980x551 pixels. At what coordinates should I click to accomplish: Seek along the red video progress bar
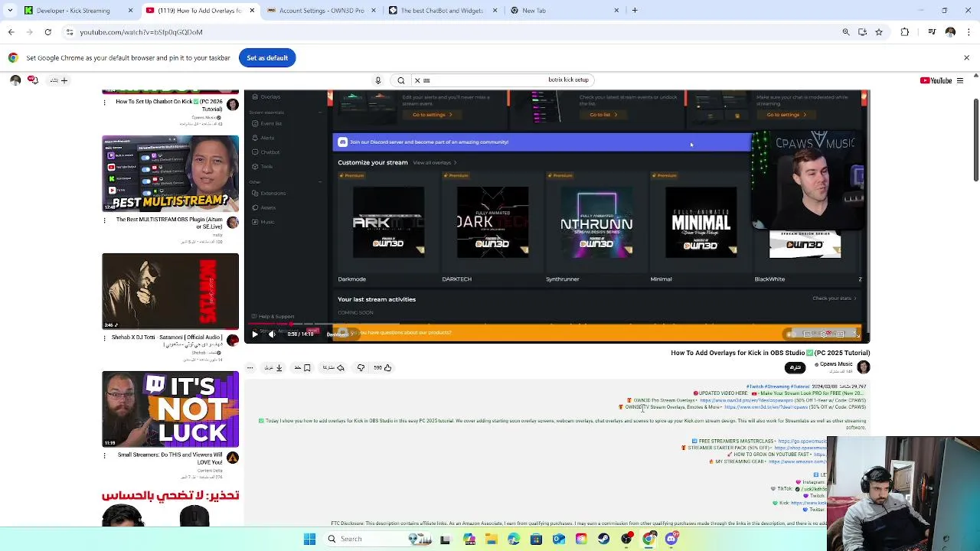(557, 324)
